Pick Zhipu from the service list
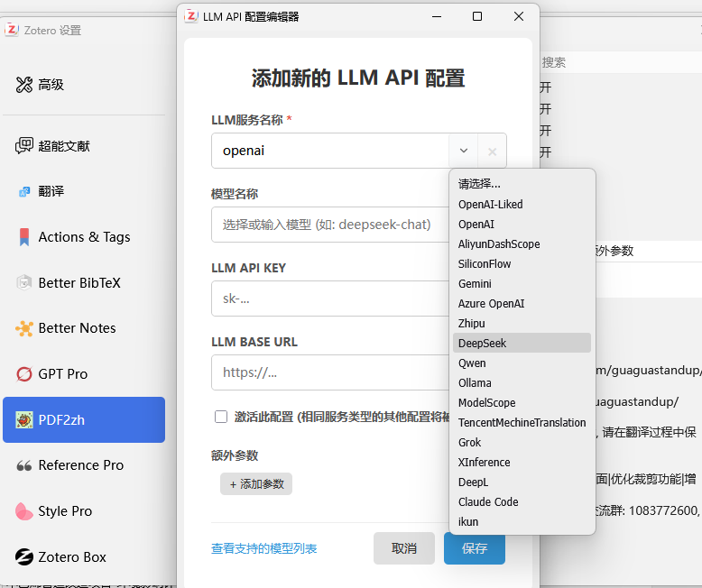Viewport: 702px width, 588px height. (522, 323)
